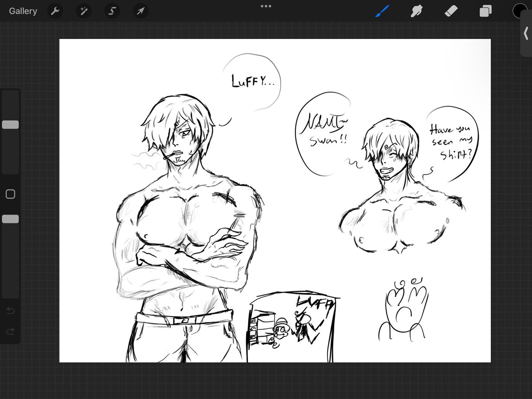Tap the three dots at top center

tap(266, 6)
